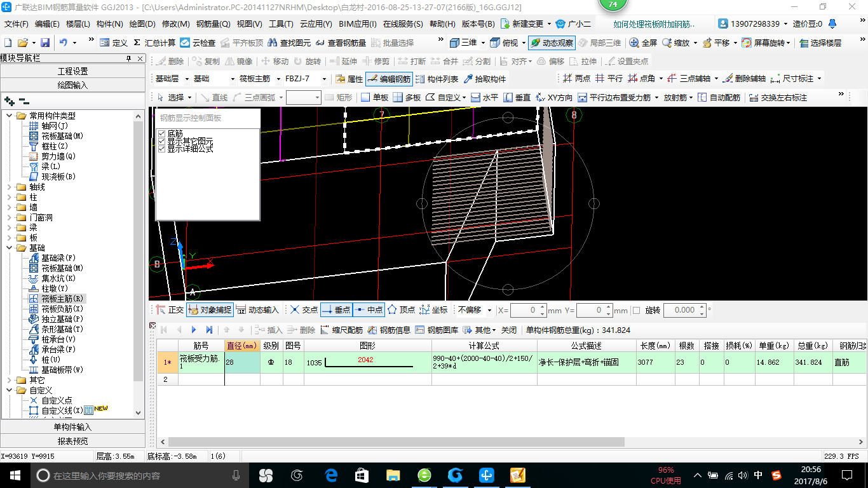This screenshot has height=488, width=868.
Task: Click the 汇总计算 sum calculation icon
Action: (154, 43)
